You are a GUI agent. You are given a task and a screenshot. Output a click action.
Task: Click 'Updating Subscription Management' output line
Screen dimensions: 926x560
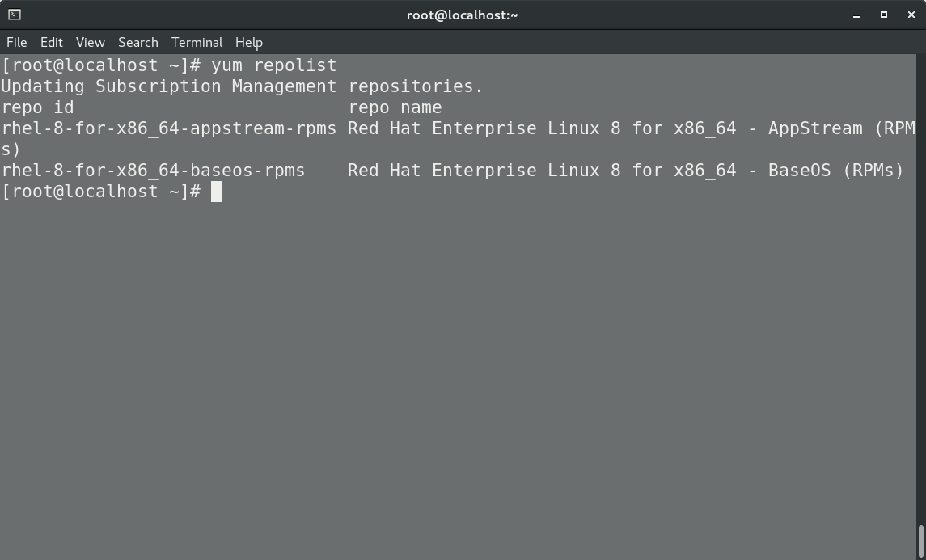pos(242,86)
